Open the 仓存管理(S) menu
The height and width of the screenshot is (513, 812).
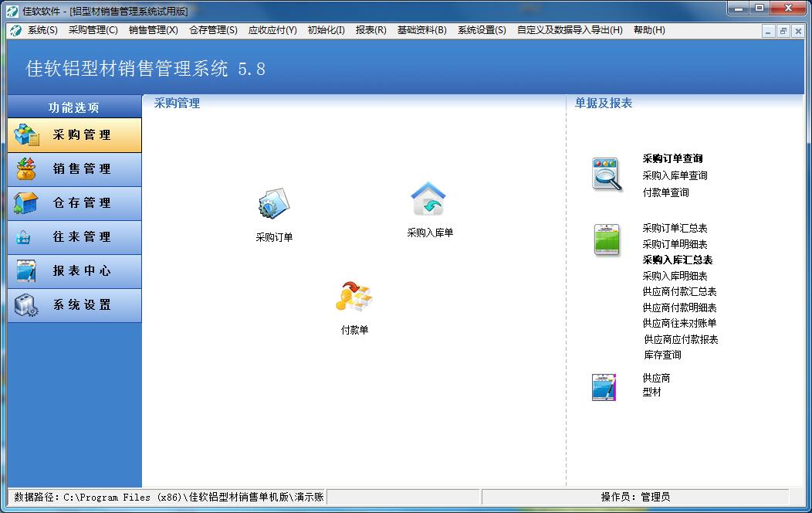point(213,30)
